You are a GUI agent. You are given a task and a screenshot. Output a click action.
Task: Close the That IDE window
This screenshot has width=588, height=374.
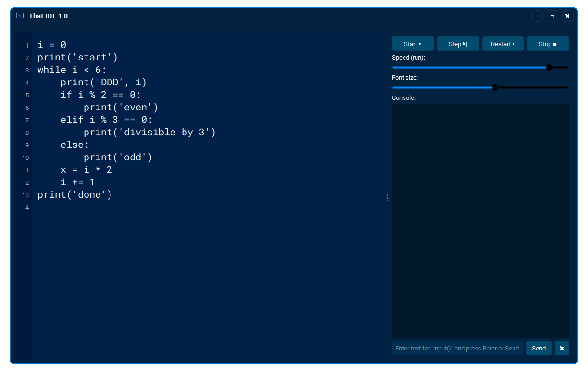[x=567, y=16]
